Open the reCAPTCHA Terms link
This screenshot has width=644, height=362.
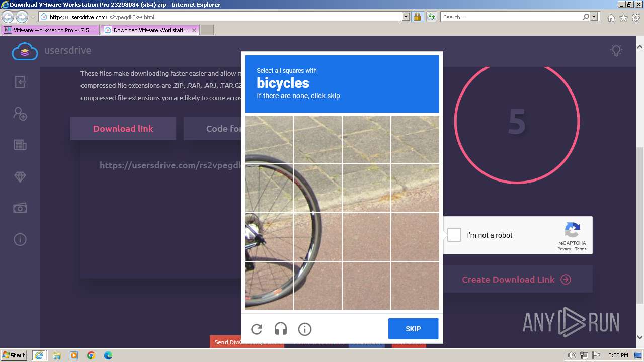pos(581,249)
